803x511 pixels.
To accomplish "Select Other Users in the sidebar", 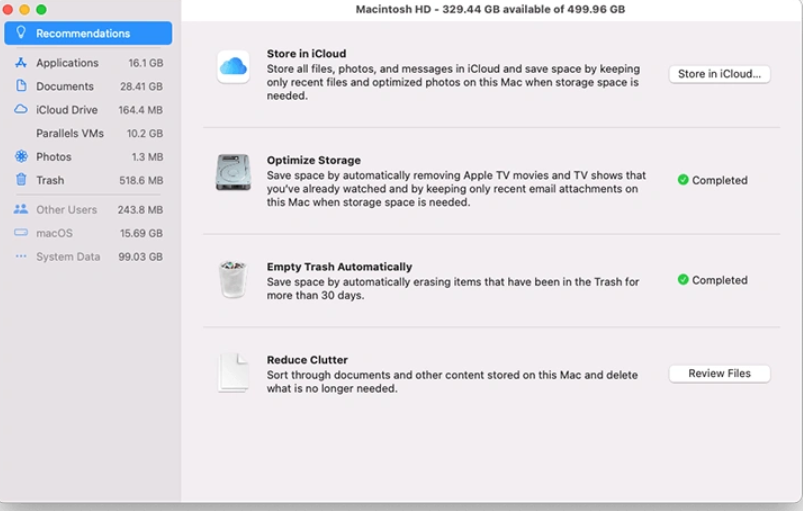I will pyautogui.click(x=88, y=209).
